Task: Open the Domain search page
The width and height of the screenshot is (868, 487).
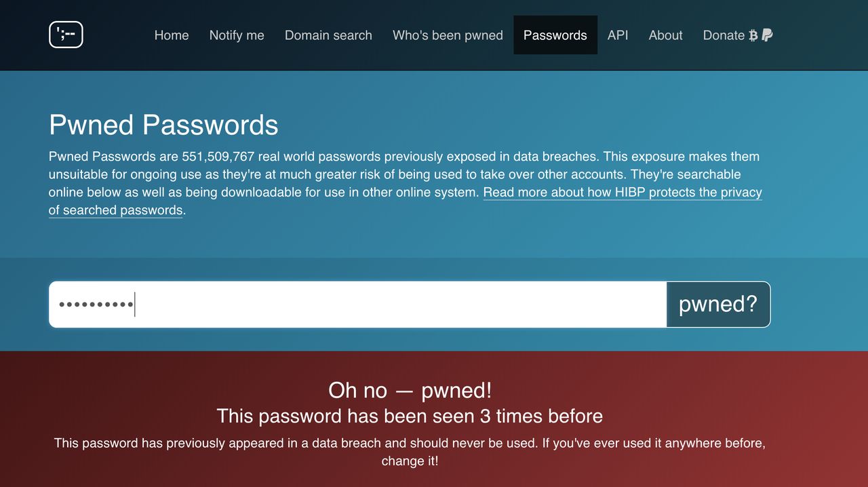Action: click(x=328, y=35)
